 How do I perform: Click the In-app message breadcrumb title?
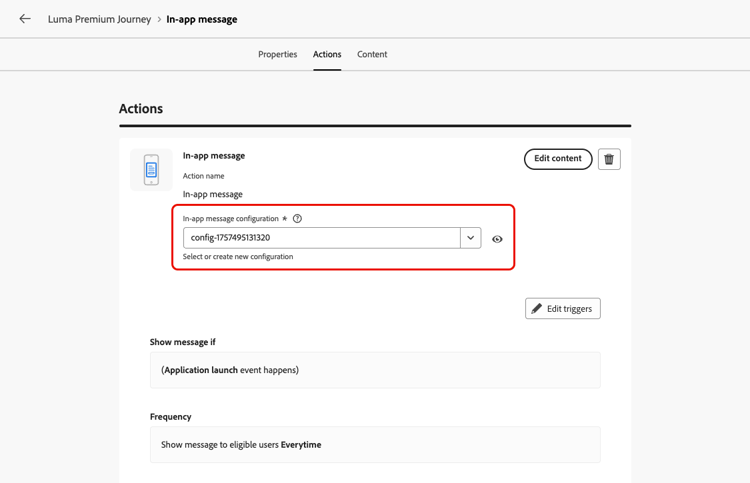(202, 19)
